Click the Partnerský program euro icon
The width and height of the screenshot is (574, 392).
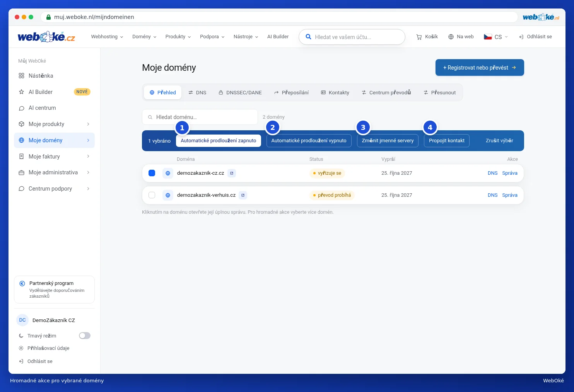[x=22, y=283]
